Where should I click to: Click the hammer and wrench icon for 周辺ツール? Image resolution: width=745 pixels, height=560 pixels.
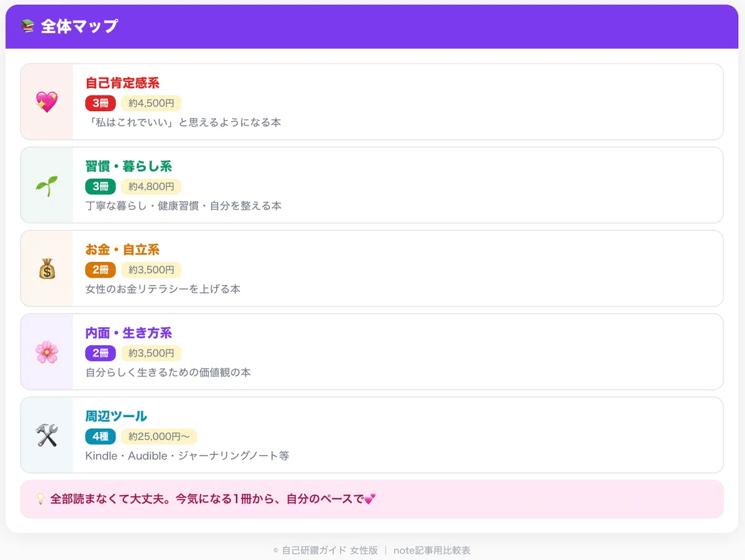pyautogui.click(x=47, y=435)
